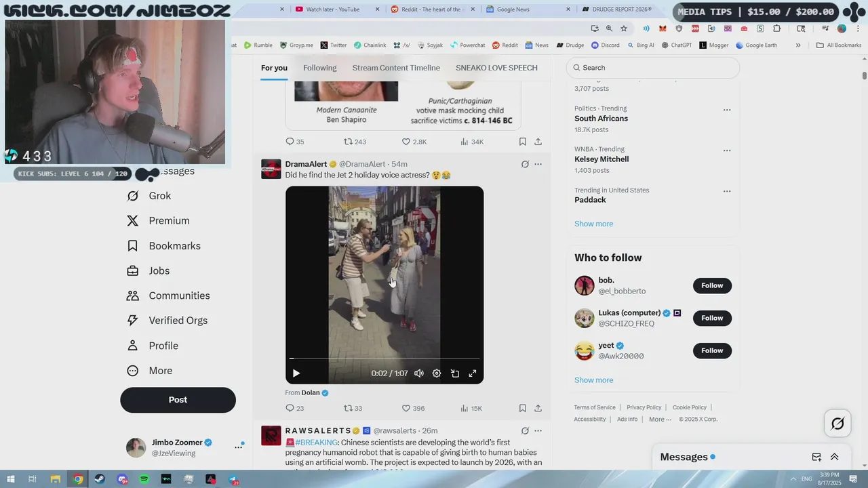868x488 pixels.
Task: Reply to the post with 35 replies
Action: click(x=295, y=142)
